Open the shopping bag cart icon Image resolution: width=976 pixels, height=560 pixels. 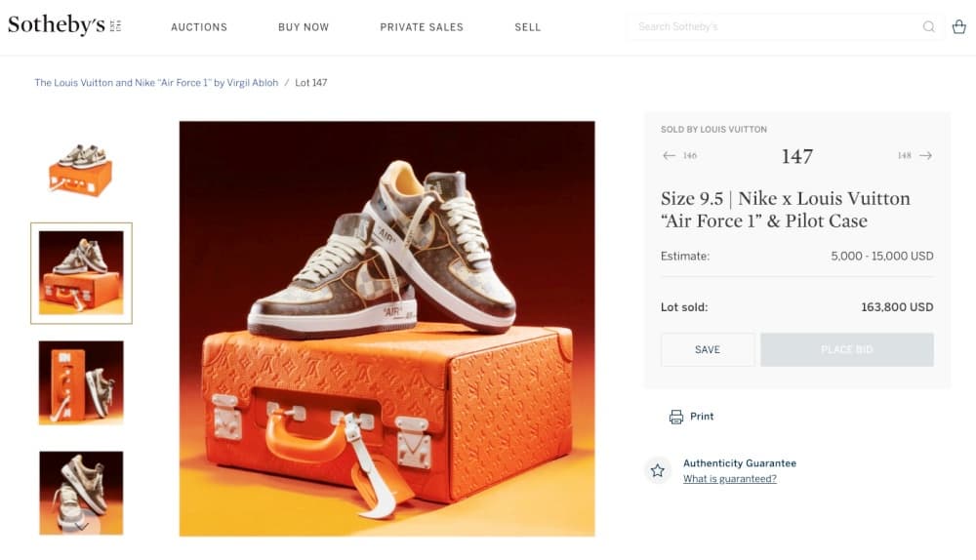[958, 27]
